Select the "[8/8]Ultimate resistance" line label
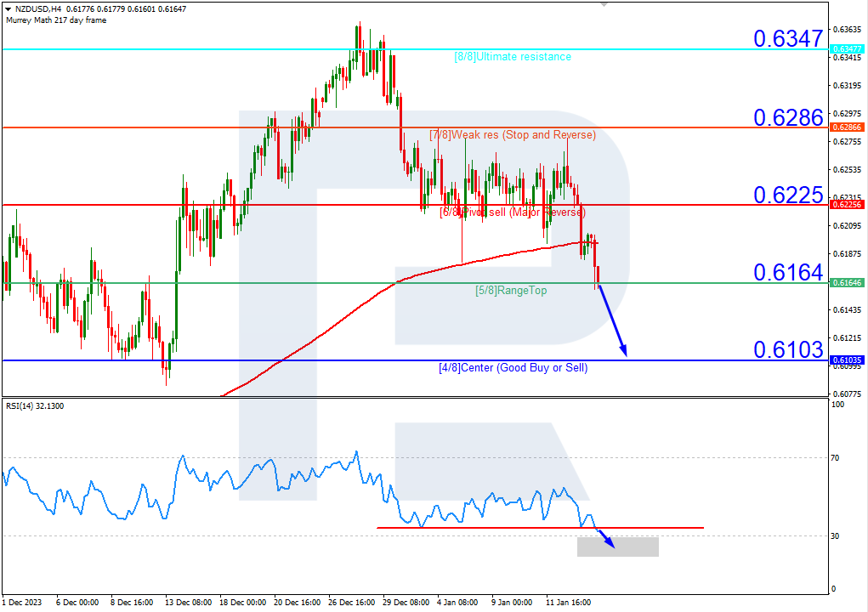The image size is (868, 612). tap(513, 57)
